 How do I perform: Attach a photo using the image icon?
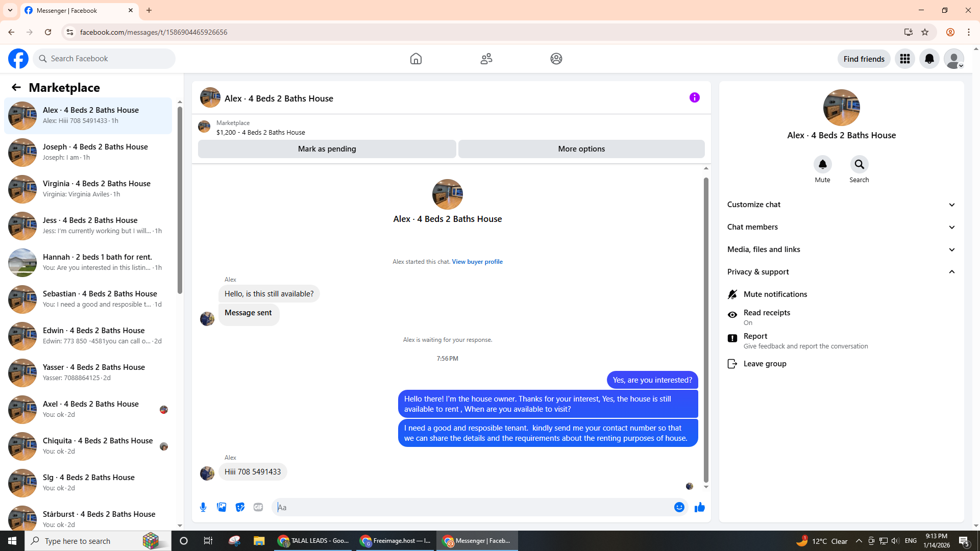222,507
